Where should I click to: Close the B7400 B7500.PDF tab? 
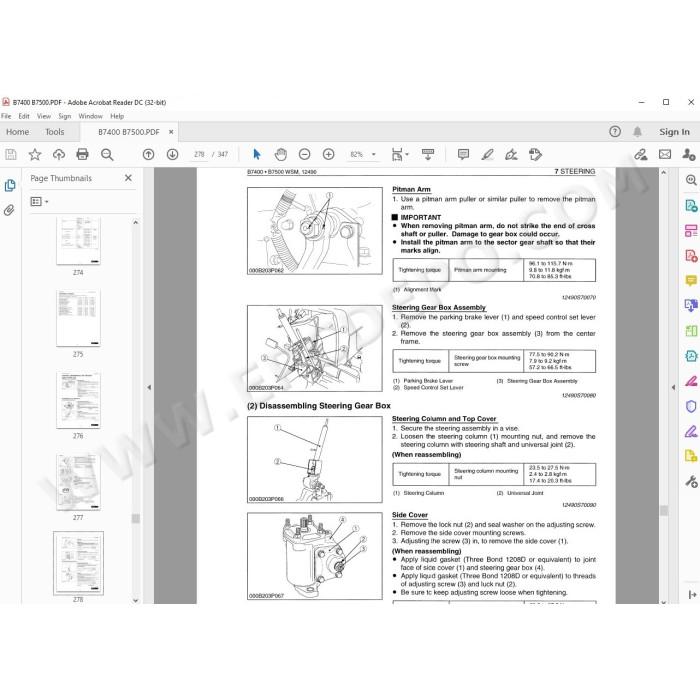171,132
